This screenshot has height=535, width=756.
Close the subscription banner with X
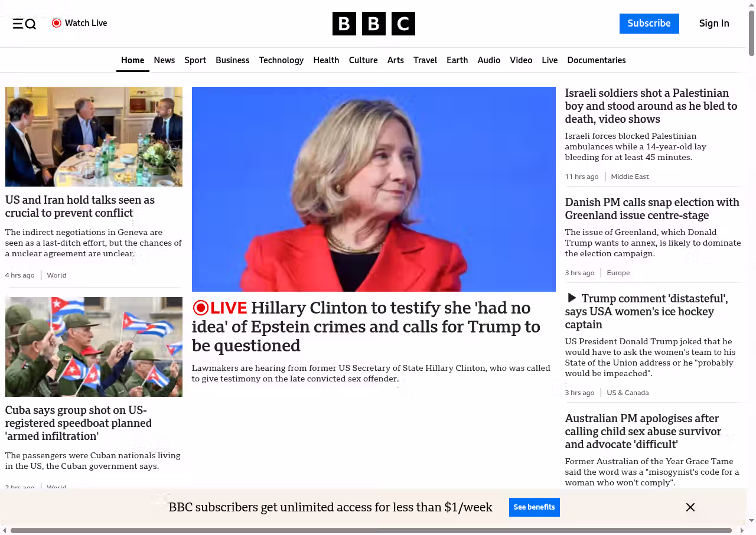[x=690, y=507]
